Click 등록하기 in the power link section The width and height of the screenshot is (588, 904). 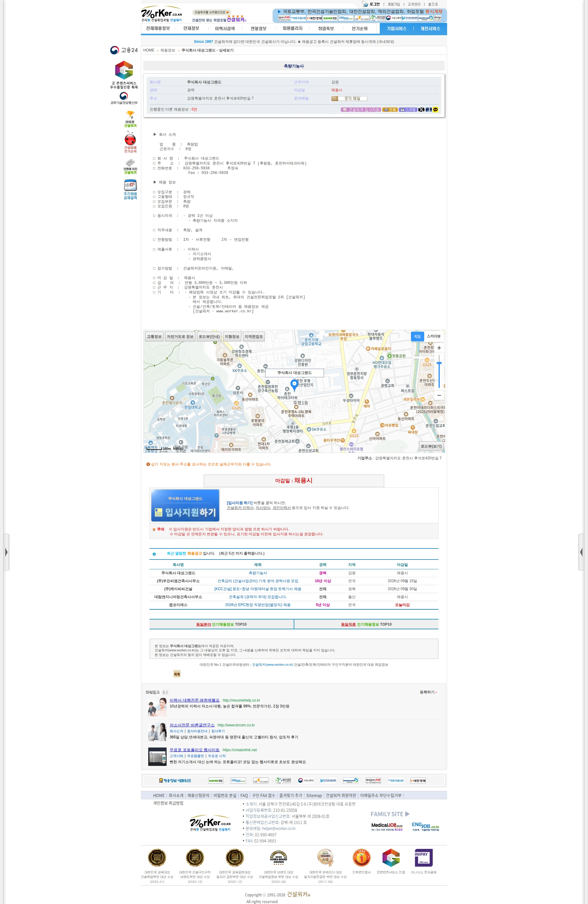click(428, 692)
